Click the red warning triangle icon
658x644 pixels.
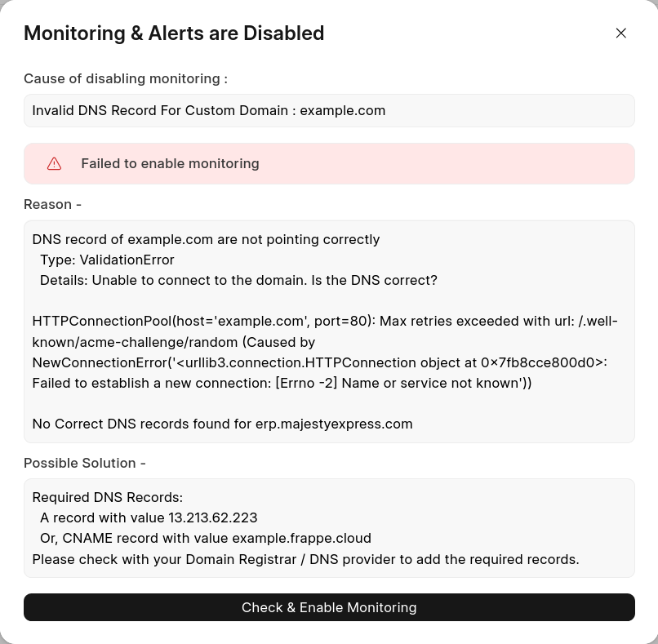pos(55,164)
